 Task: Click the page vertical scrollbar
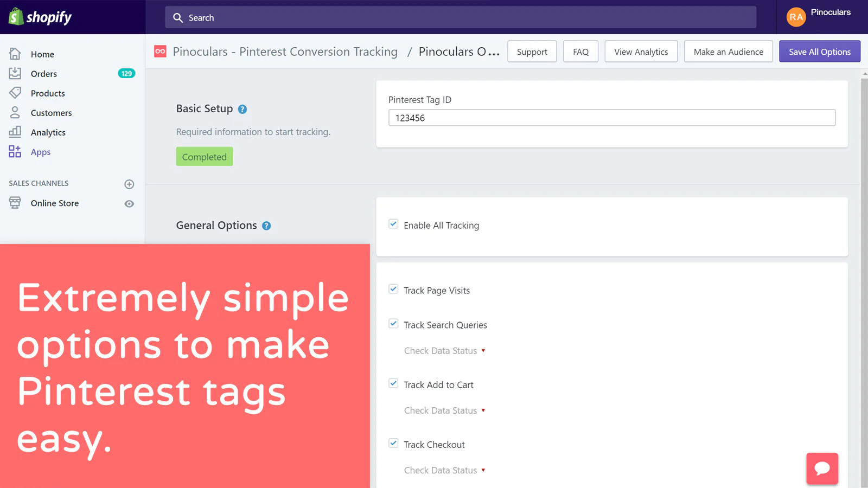pyautogui.click(x=864, y=282)
